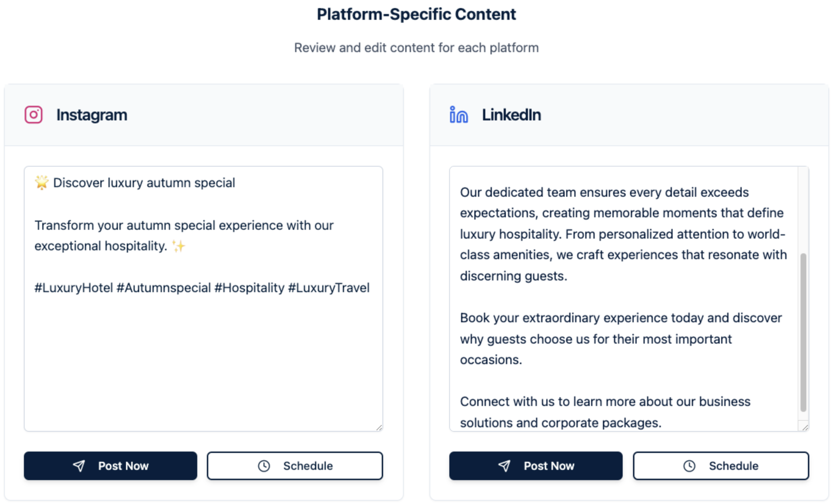This screenshot has height=504, width=831.
Task: Click the Instagram panel heading text
Action: pyautogui.click(x=92, y=115)
